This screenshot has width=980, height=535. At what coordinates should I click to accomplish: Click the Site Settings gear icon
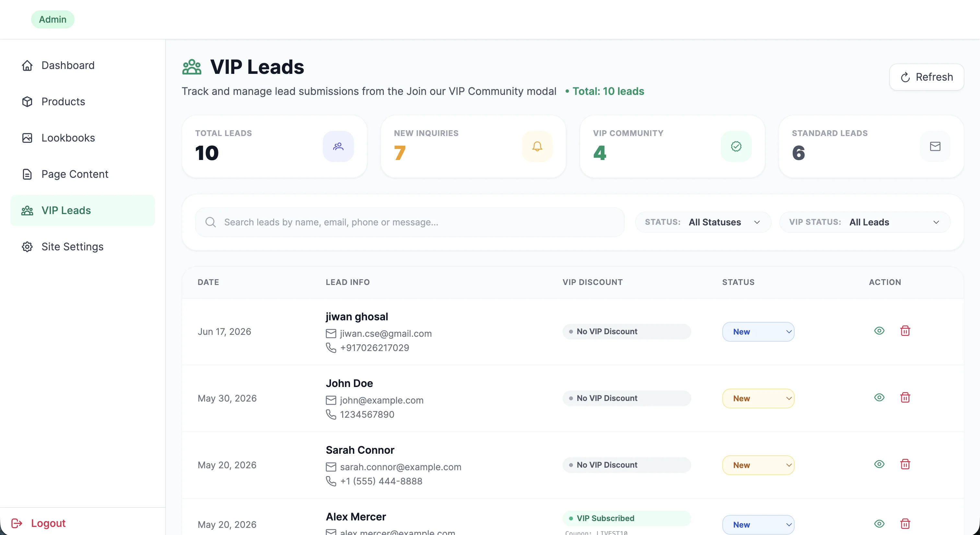[x=27, y=247]
